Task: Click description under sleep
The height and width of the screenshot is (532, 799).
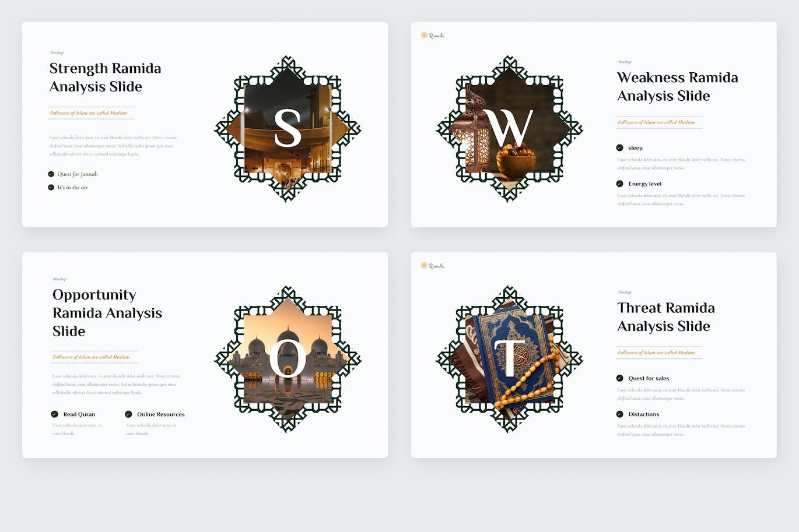Action: 681,164
